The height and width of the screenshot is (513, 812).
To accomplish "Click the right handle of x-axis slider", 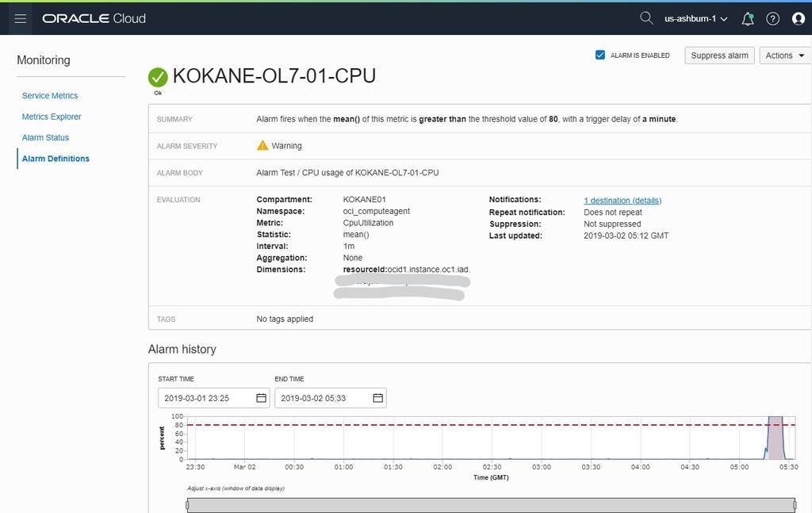I will point(794,505).
